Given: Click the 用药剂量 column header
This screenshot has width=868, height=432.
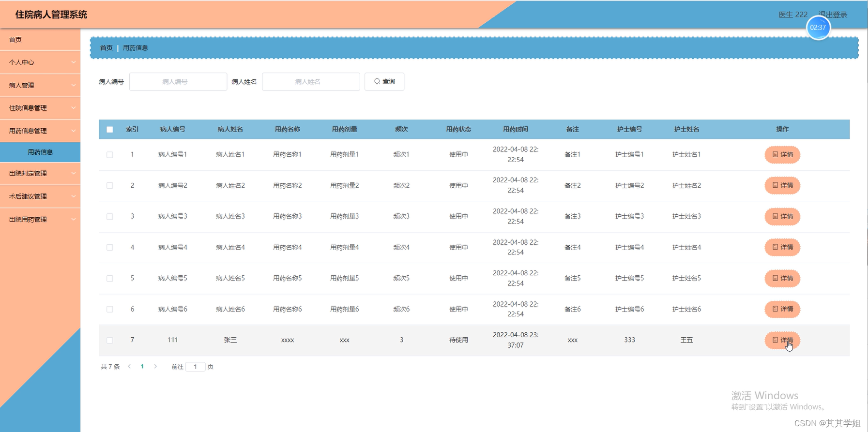Looking at the screenshot, I should (x=345, y=129).
